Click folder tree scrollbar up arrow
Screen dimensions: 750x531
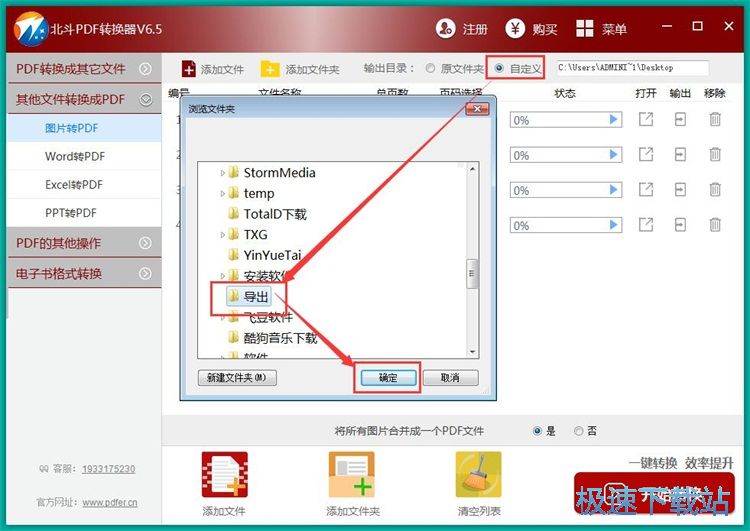point(472,169)
